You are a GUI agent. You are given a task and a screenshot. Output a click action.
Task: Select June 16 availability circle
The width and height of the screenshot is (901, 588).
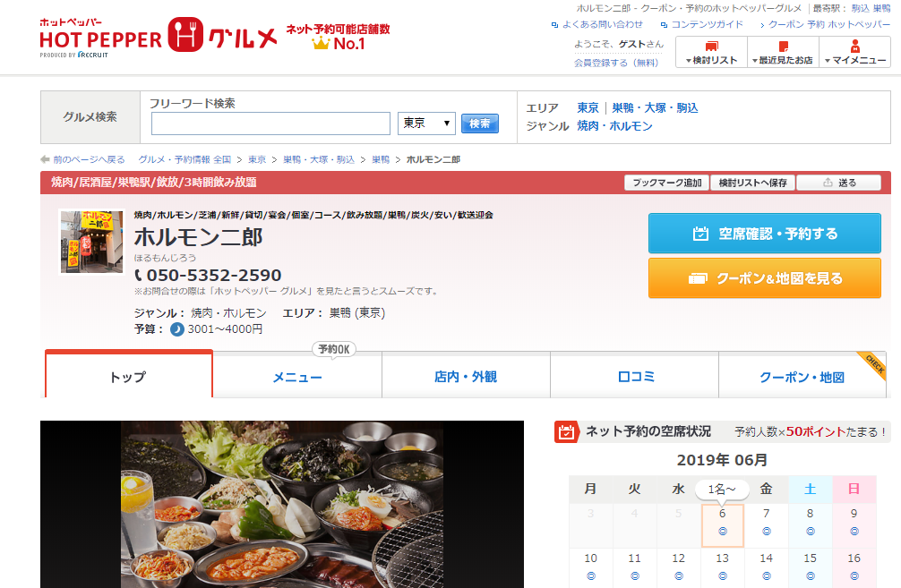854,576
